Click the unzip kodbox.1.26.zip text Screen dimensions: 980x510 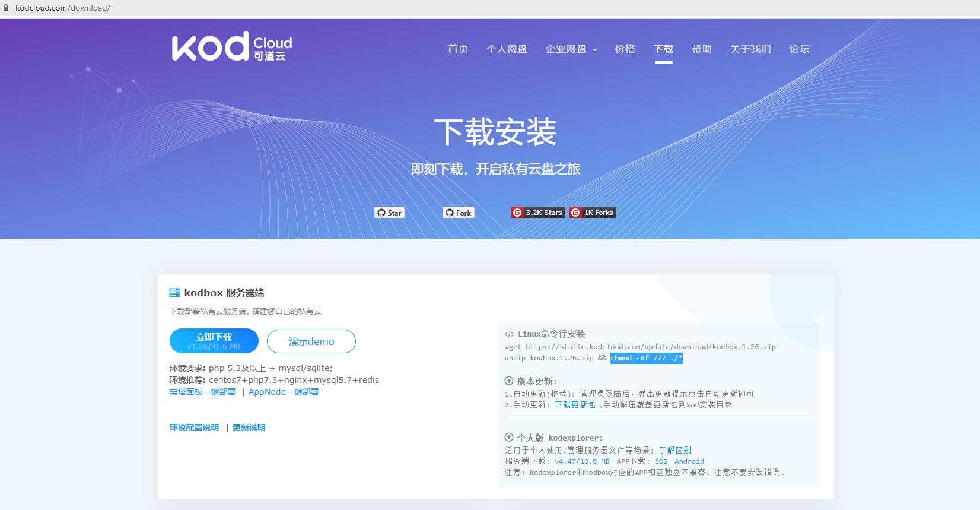tap(549, 358)
